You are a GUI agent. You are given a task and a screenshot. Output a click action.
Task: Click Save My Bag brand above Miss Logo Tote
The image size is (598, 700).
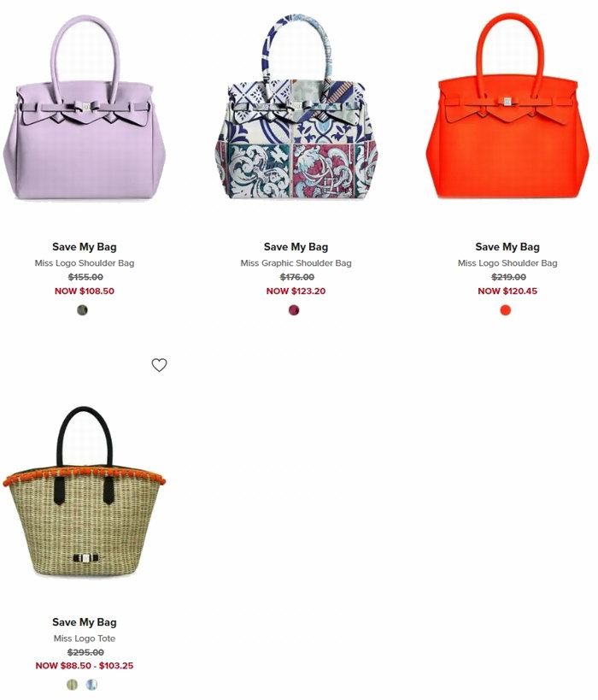[x=85, y=622]
